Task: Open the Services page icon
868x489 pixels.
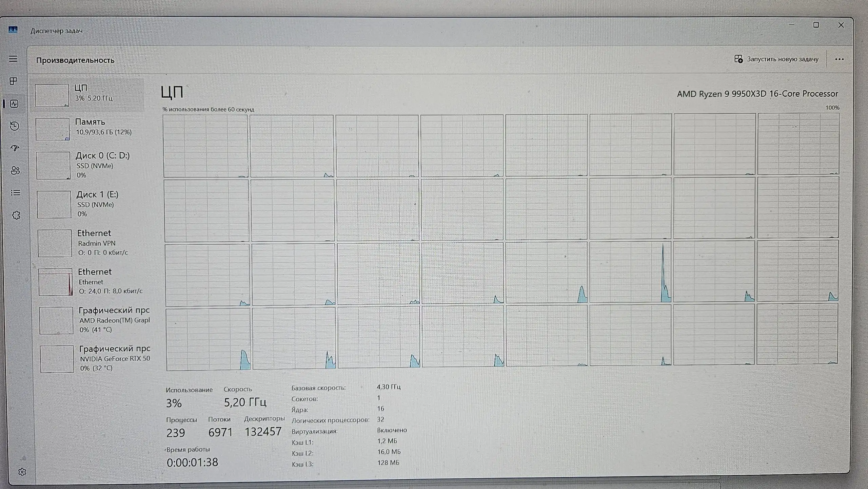Action: 16,215
